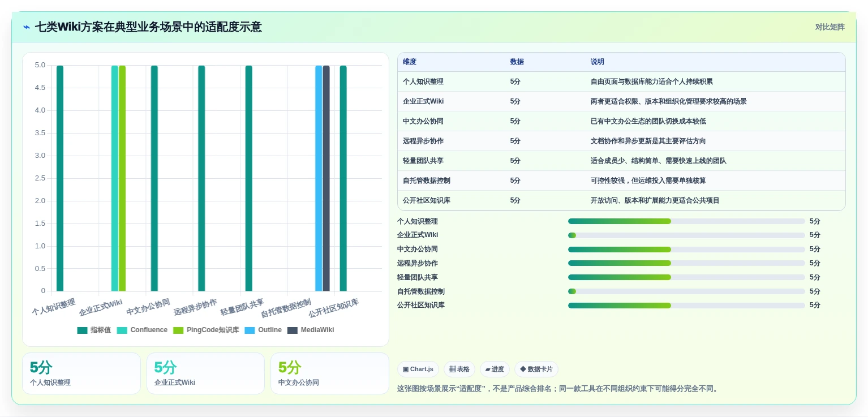Click the 数据 column header

click(x=517, y=62)
